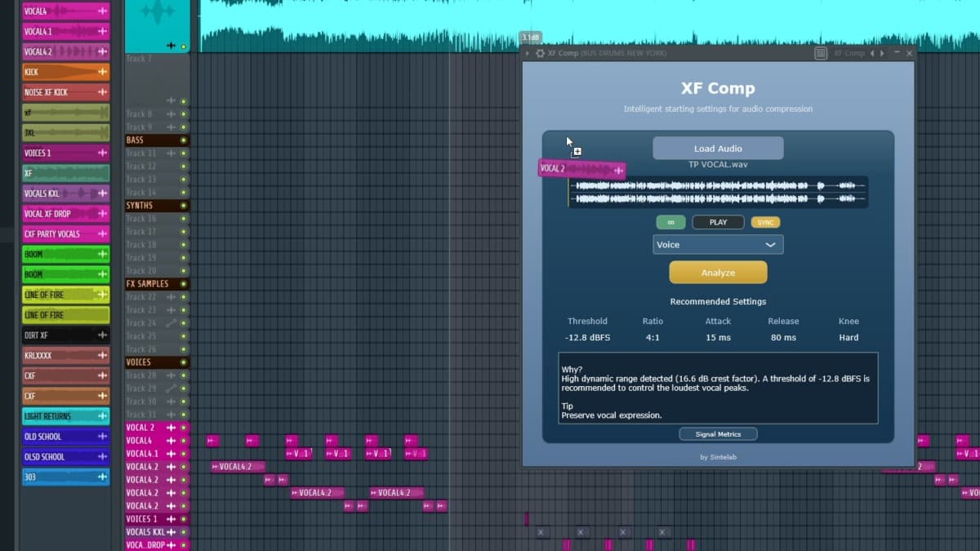Toggle mute LED on Track 12
The width and height of the screenshot is (980, 551).
tap(184, 167)
